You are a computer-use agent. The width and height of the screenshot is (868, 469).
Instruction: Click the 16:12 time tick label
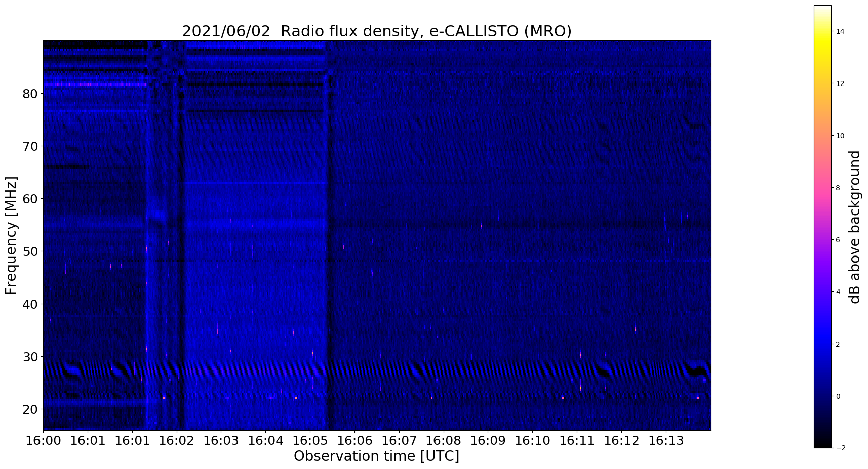tap(622, 440)
